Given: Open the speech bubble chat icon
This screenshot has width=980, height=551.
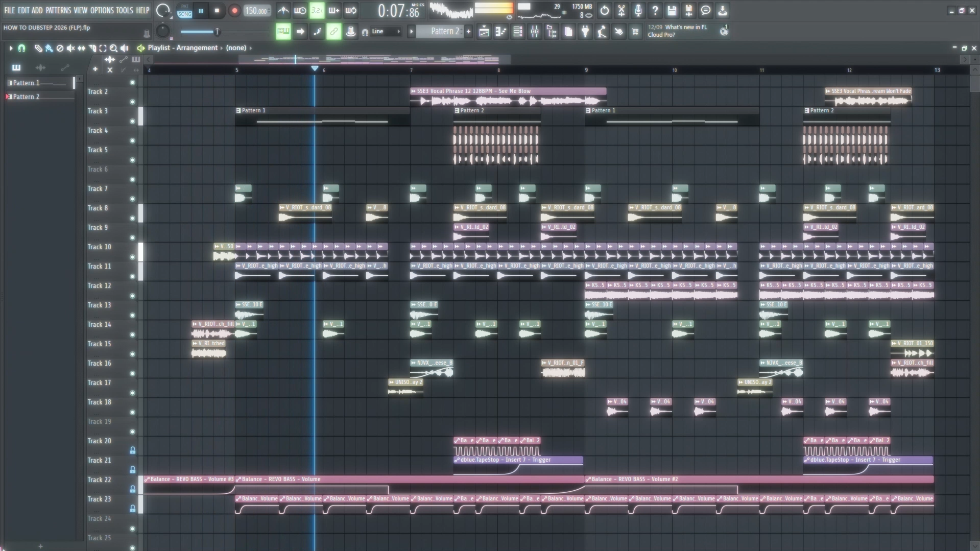Looking at the screenshot, I should (705, 10).
